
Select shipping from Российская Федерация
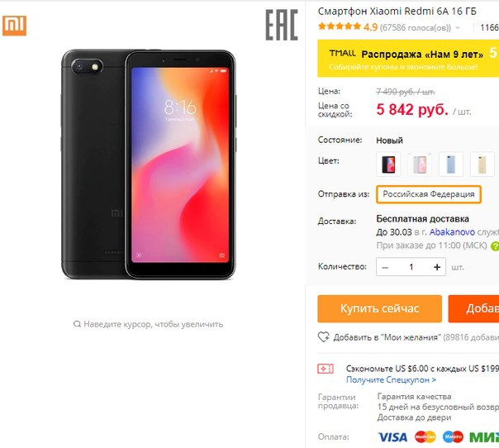point(428,194)
